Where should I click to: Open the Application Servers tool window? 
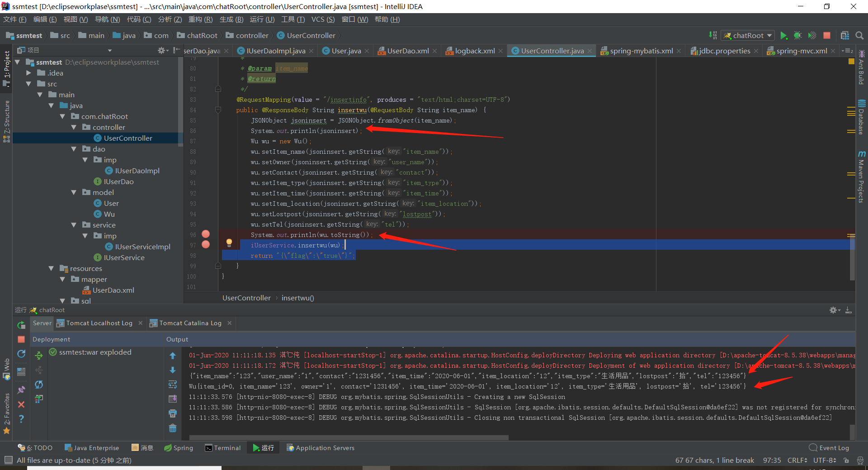(320, 448)
